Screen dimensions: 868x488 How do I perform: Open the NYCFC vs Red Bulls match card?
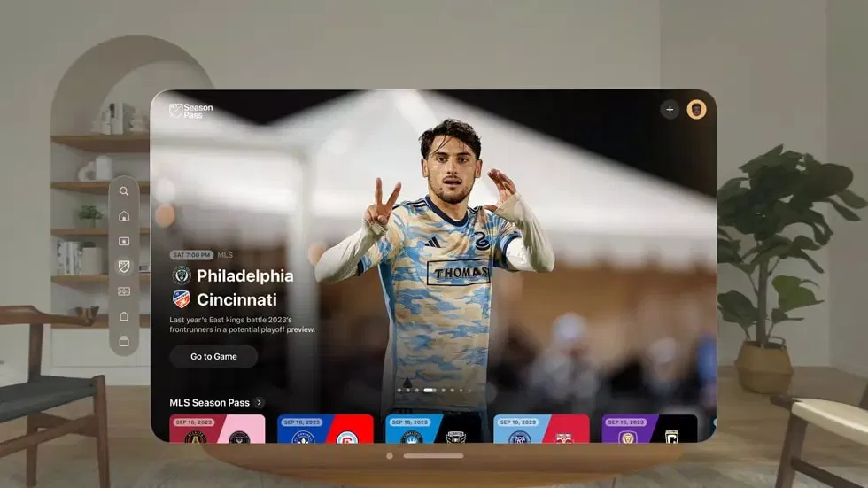[541, 429]
